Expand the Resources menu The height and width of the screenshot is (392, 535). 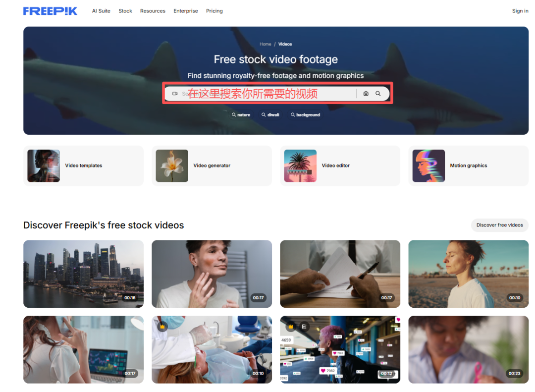[x=153, y=11]
